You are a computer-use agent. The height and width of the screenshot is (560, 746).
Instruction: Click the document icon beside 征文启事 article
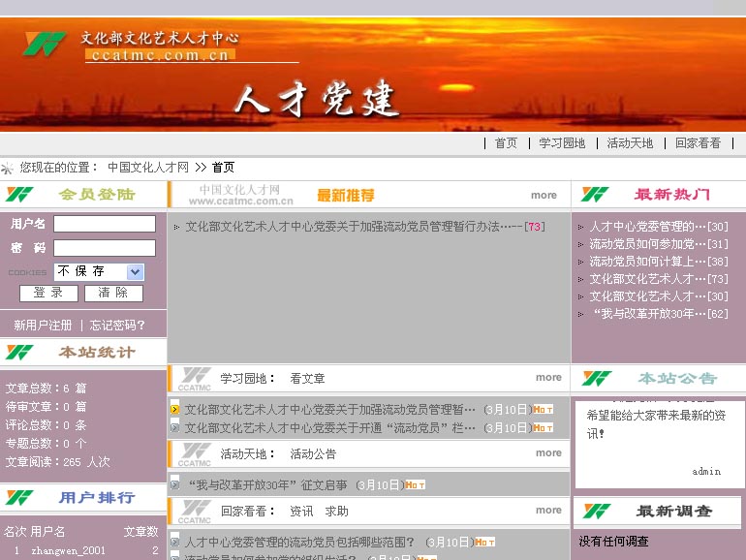click(175, 485)
